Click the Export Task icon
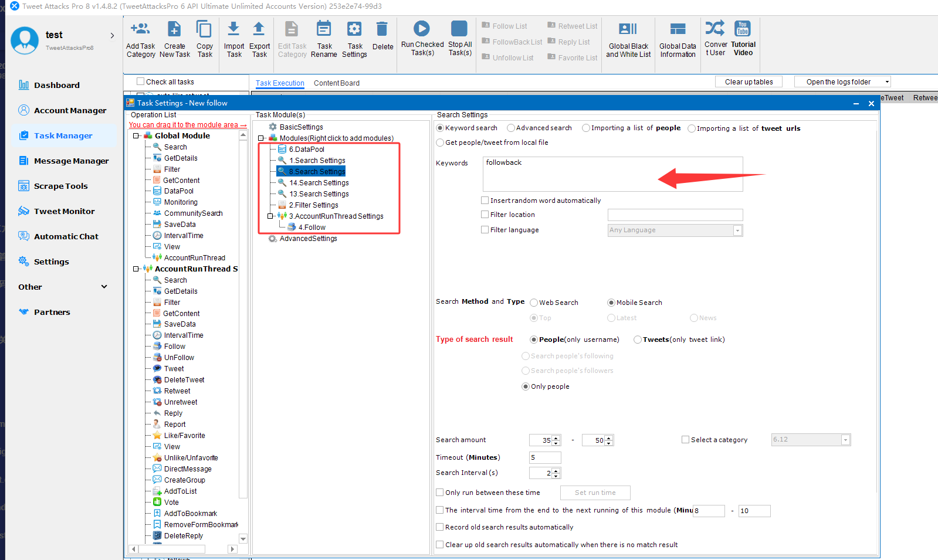This screenshot has height=560, width=938. coord(259,29)
